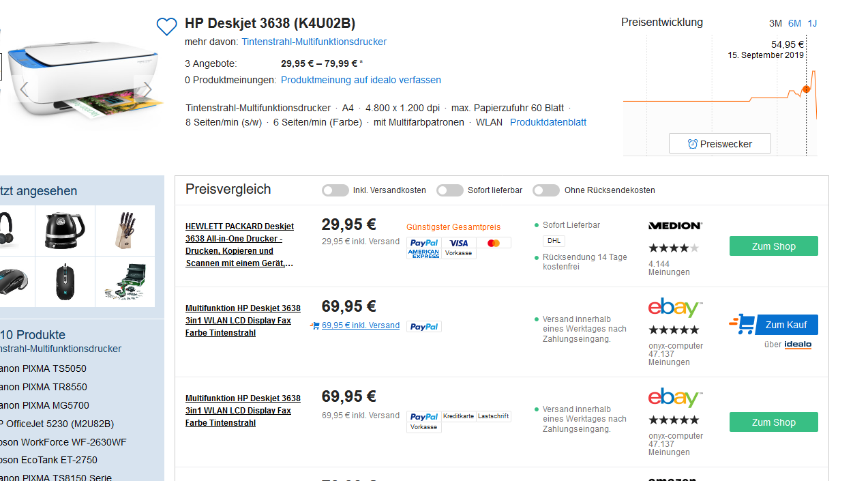
Task: Click the first eBay logo
Action: coord(675,308)
